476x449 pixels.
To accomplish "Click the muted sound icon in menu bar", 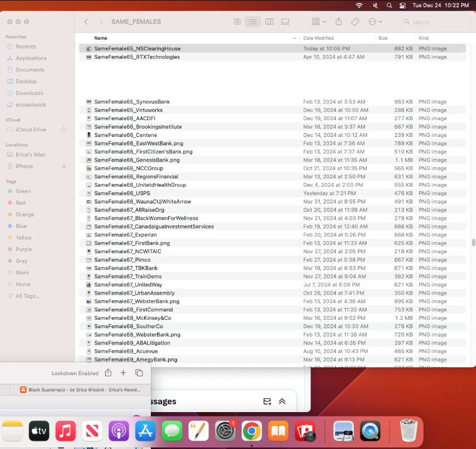I will pyautogui.click(x=375, y=5).
